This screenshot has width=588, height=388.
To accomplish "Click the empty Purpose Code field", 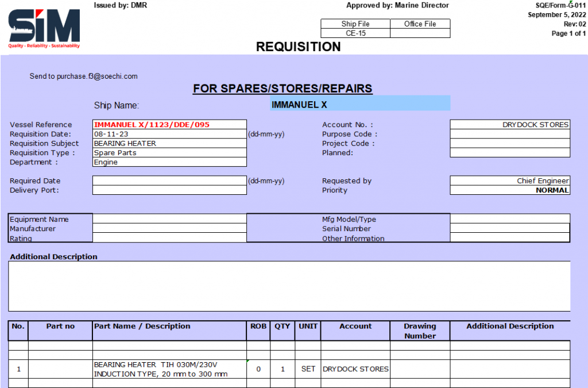I will click(x=510, y=134).
